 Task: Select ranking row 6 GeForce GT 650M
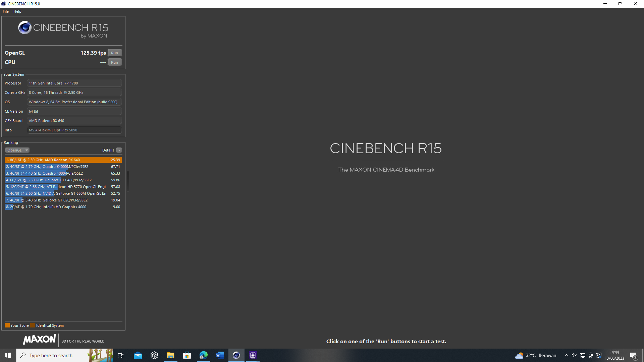tap(63, 193)
